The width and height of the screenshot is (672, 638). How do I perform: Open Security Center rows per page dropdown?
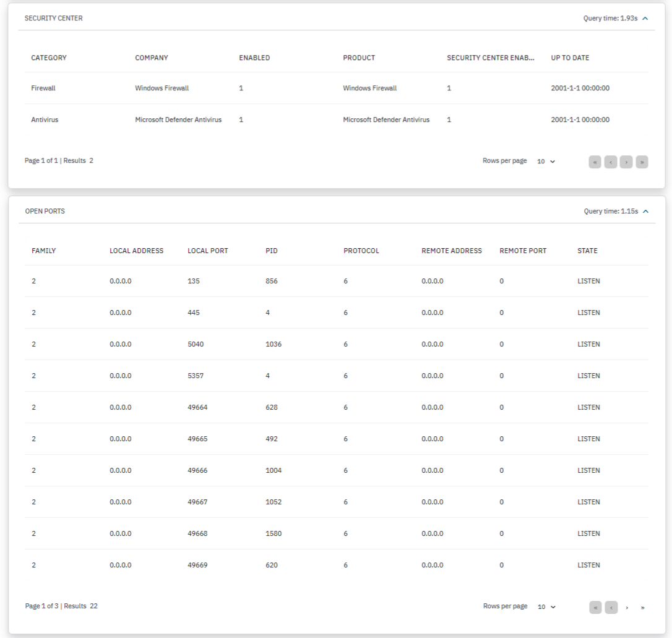pyautogui.click(x=546, y=162)
